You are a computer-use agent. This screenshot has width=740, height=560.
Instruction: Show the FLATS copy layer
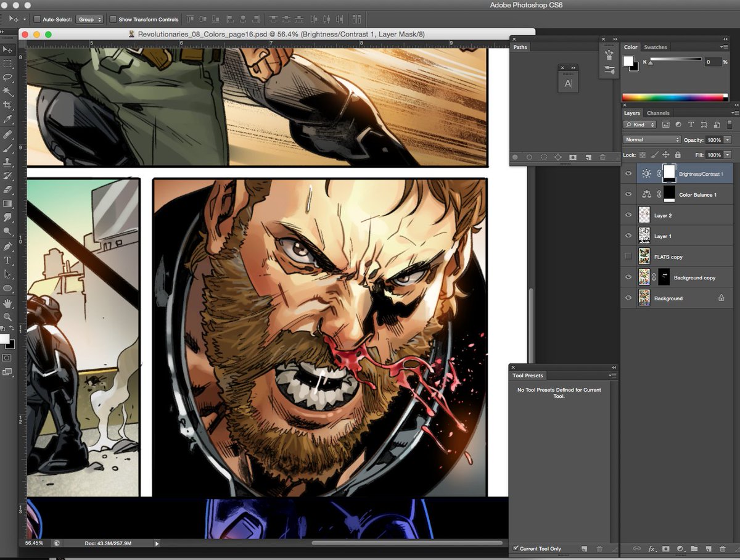click(x=628, y=257)
